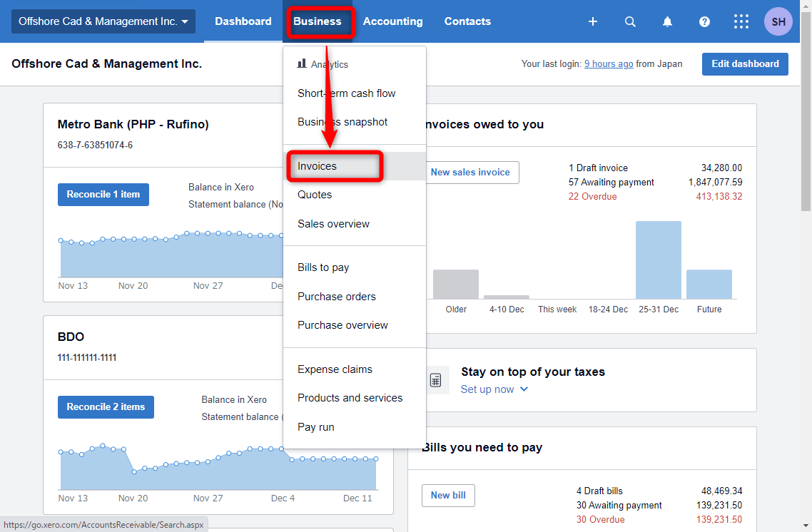Click the Bills you need to pay heading
The height and width of the screenshot is (532, 812).
pyautogui.click(x=482, y=448)
